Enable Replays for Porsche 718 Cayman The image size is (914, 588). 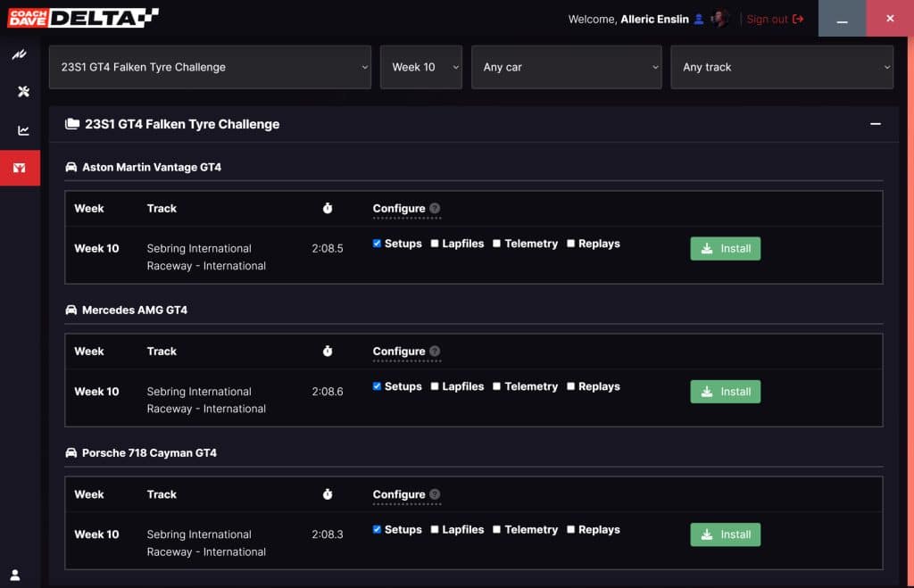click(570, 530)
